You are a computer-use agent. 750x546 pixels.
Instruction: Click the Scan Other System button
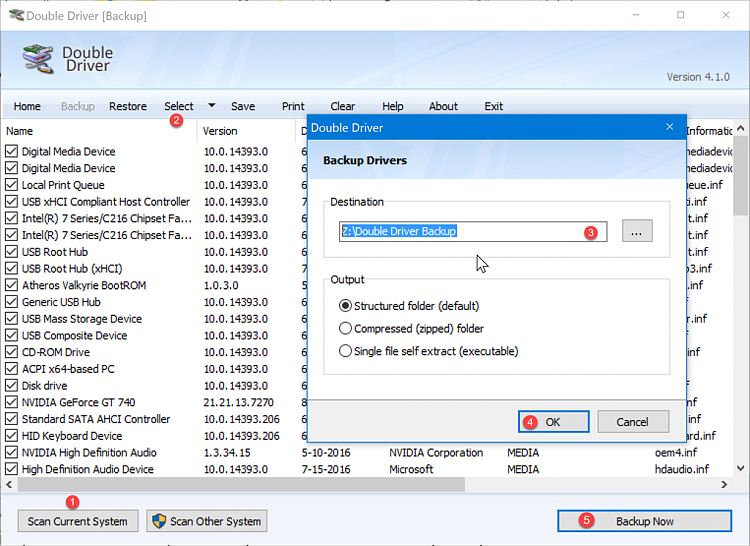(x=207, y=521)
